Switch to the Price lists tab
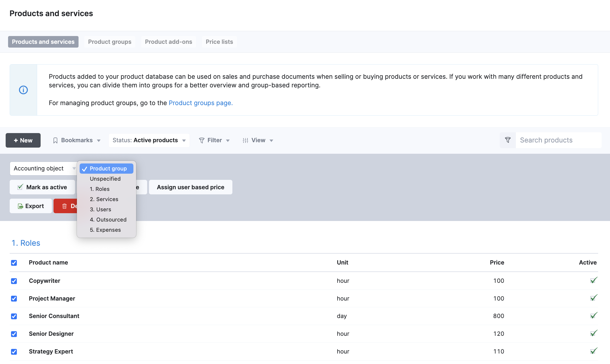Screen dimensions: 610x364 pyautogui.click(x=219, y=42)
